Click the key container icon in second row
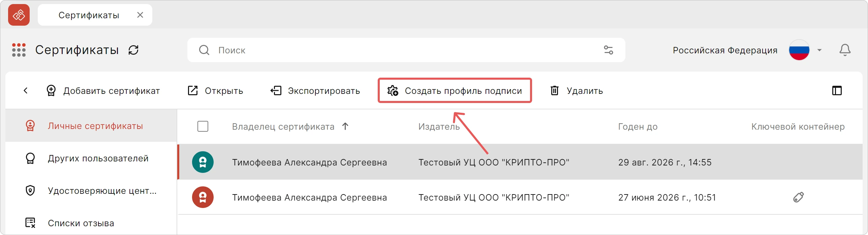 click(x=799, y=197)
